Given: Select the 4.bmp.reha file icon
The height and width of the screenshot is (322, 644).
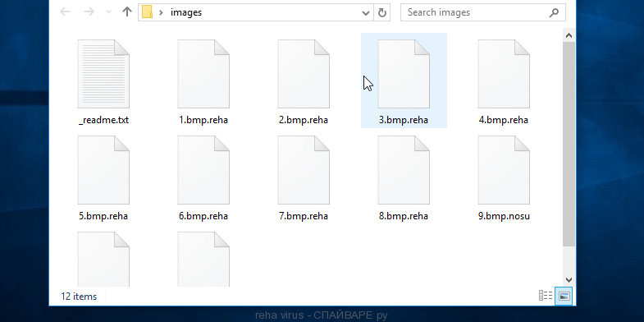Looking at the screenshot, I should coord(504,74).
